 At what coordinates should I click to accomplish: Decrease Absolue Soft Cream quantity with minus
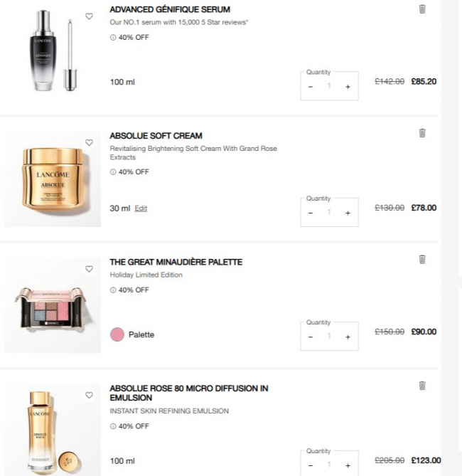(311, 213)
